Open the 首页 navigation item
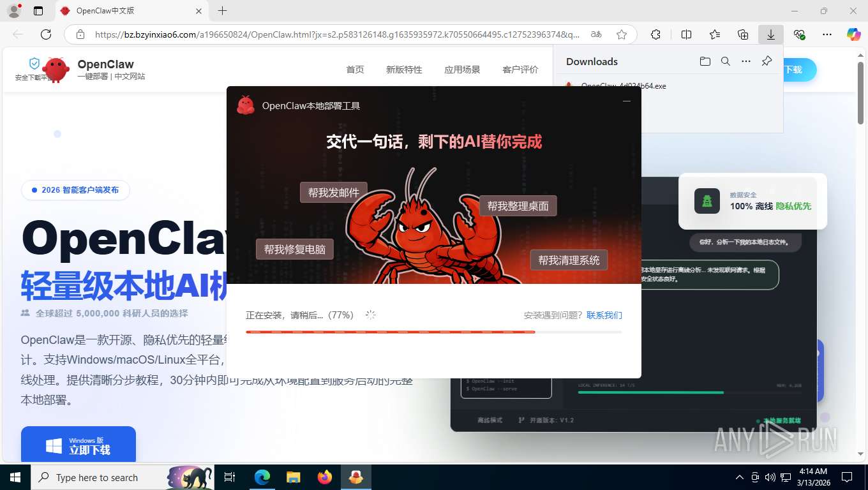Image resolution: width=868 pixels, height=490 pixels. 355,70
